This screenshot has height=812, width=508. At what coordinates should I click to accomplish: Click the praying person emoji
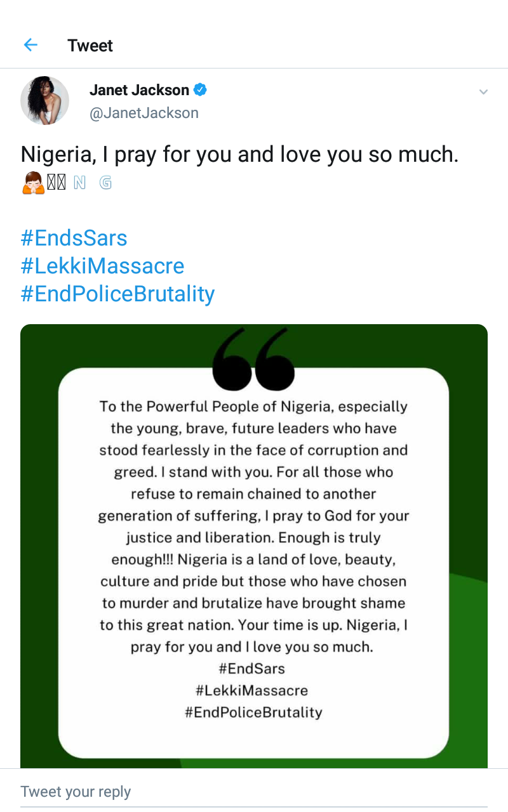click(x=33, y=183)
